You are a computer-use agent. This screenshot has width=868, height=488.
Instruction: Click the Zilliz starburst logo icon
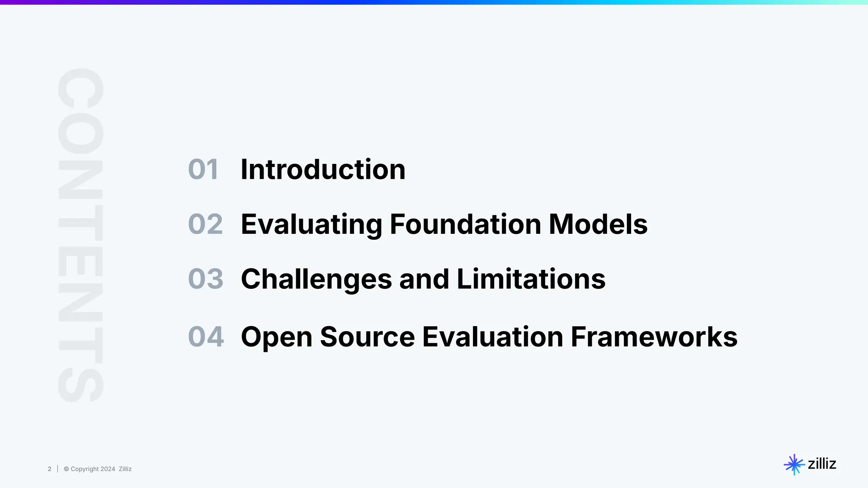click(794, 465)
